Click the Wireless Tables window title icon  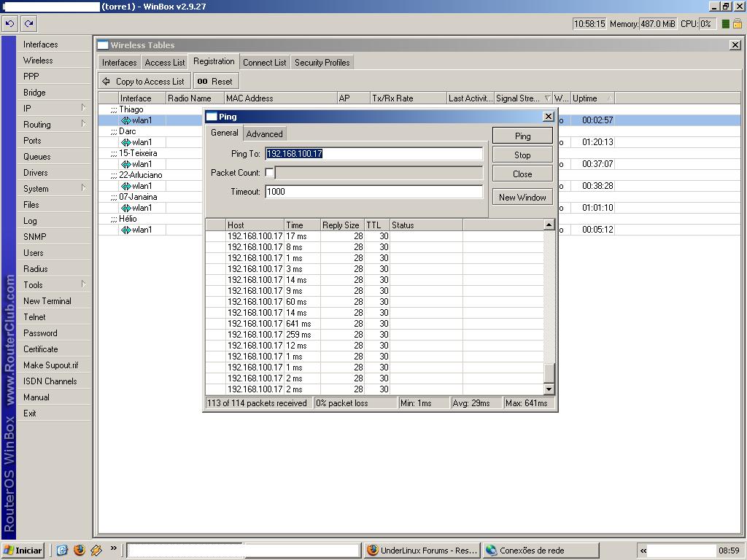[103, 45]
